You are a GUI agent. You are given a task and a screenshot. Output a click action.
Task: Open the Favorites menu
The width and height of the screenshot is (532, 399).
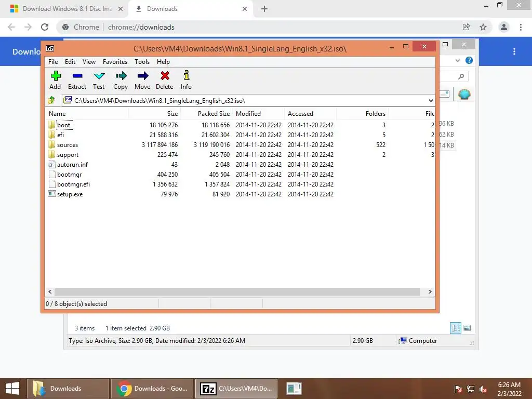pos(115,62)
